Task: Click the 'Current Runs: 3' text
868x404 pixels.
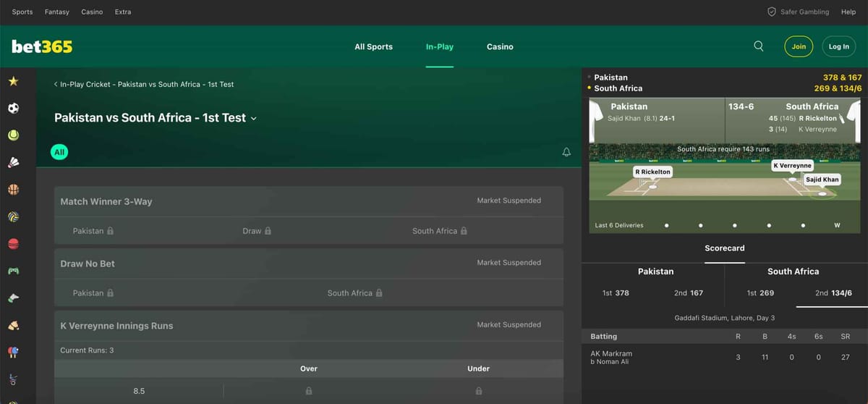Action: click(x=87, y=350)
